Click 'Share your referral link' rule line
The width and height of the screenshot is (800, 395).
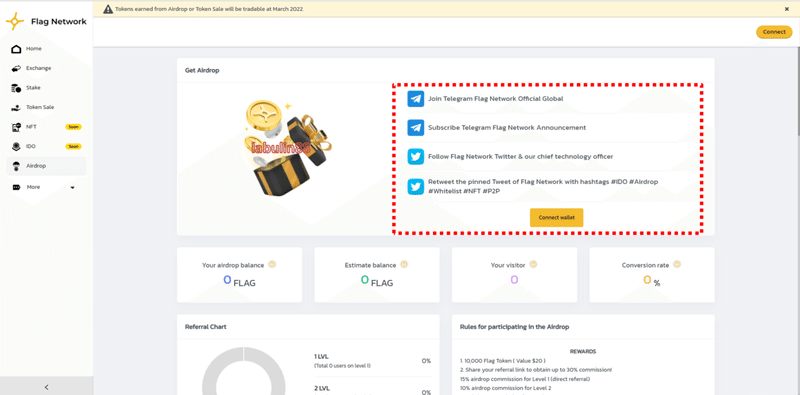[536, 370]
